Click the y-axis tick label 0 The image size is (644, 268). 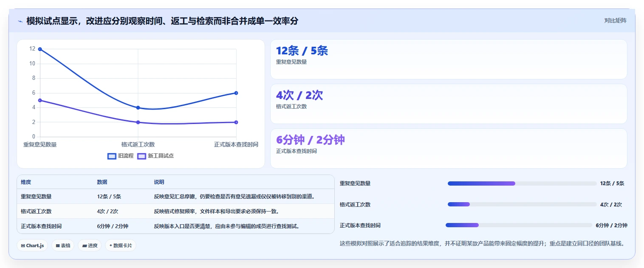pyautogui.click(x=34, y=137)
